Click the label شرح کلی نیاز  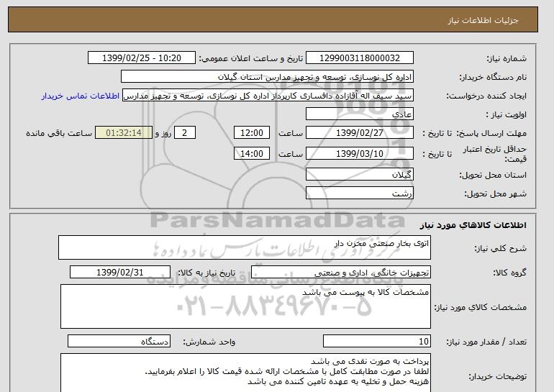coord(500,248)
